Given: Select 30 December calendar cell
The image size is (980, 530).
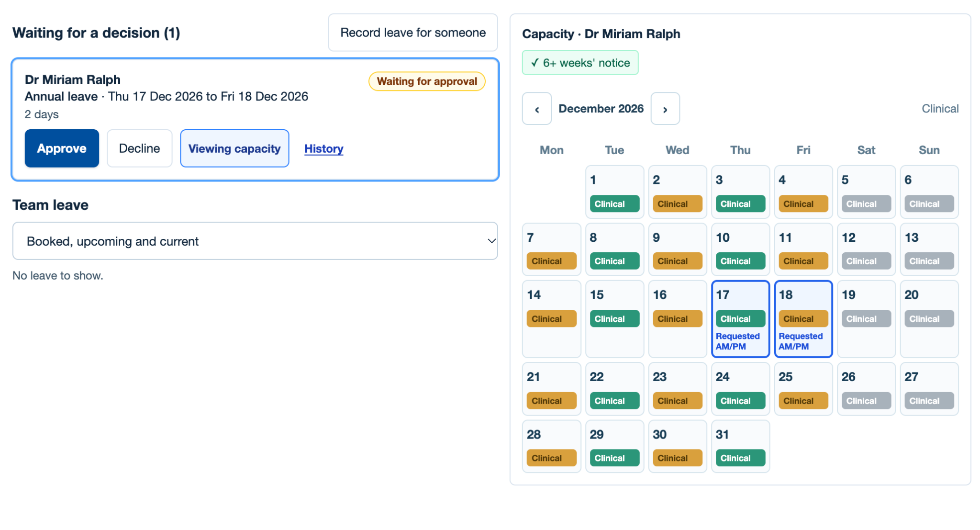Looking at the screenshot, I should tap(678, 446).
